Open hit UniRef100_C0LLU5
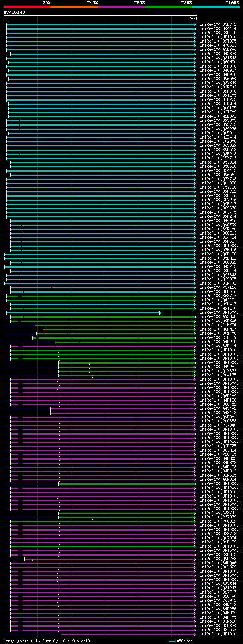Screen dimensions: 243x644 point(218,33)
